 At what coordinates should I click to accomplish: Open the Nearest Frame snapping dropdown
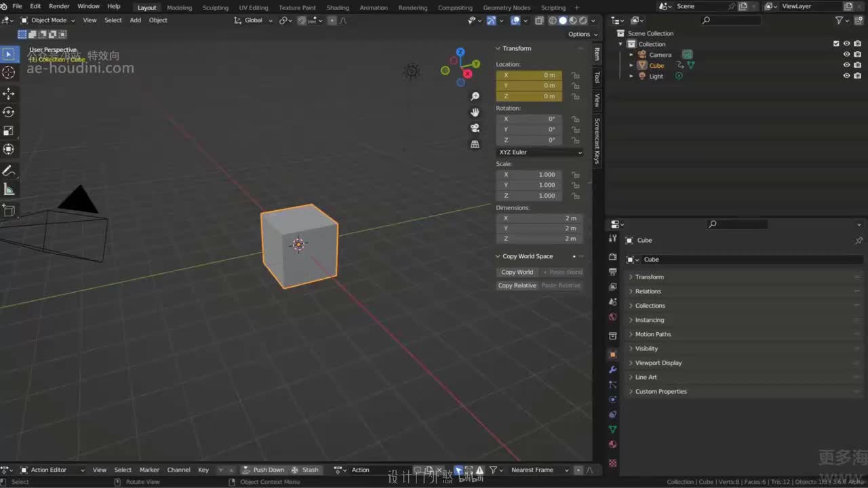pyautogui.click(x=540, y=470)
